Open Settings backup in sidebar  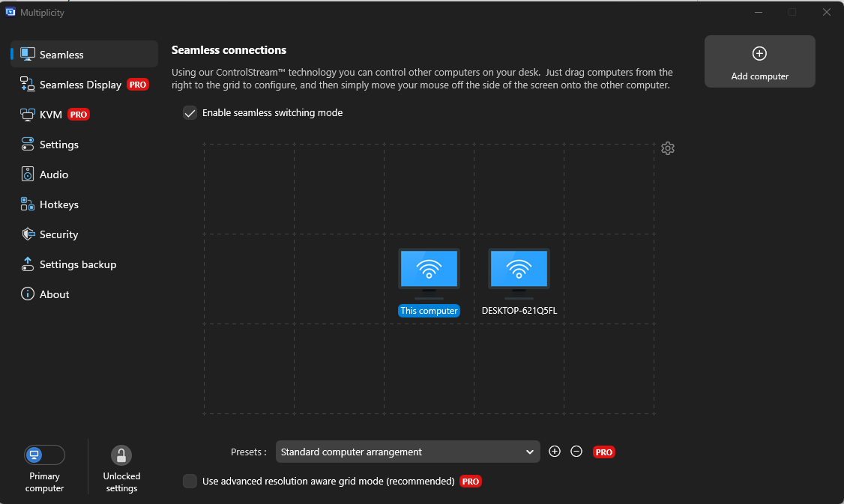click(x=77, y=264)
